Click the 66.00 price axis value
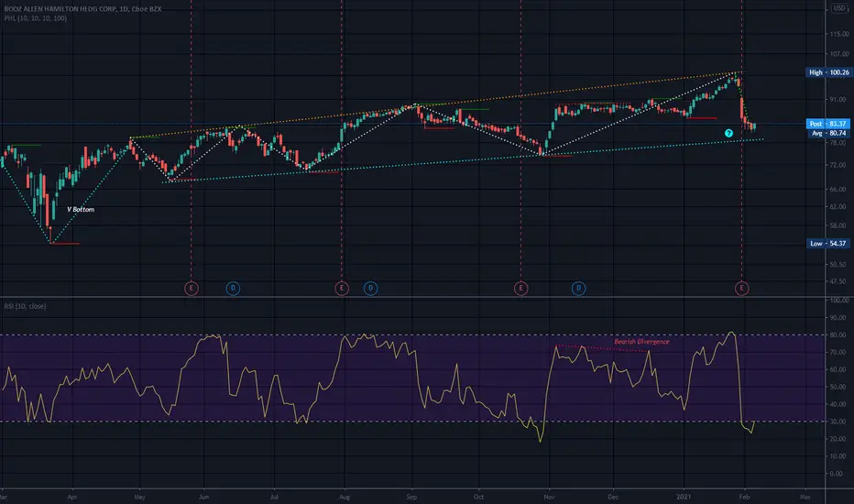The image size is (854, 504). pyautogui.click(x=838, y=189)
